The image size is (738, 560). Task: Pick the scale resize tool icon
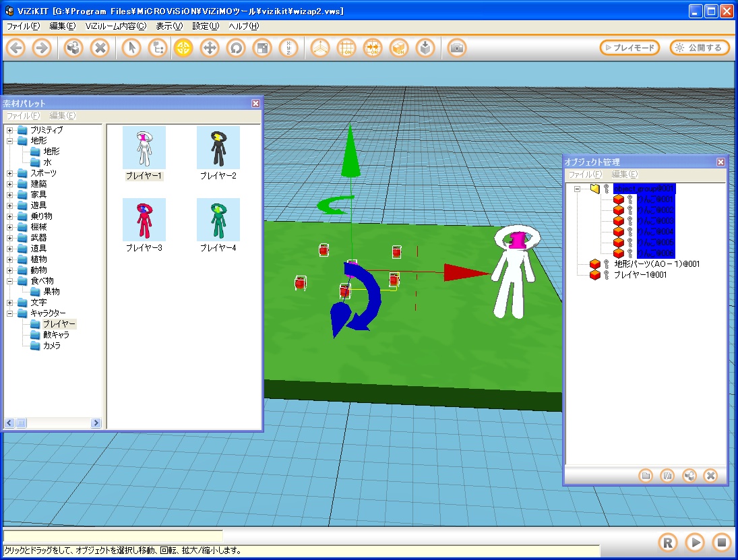point(262,48)
